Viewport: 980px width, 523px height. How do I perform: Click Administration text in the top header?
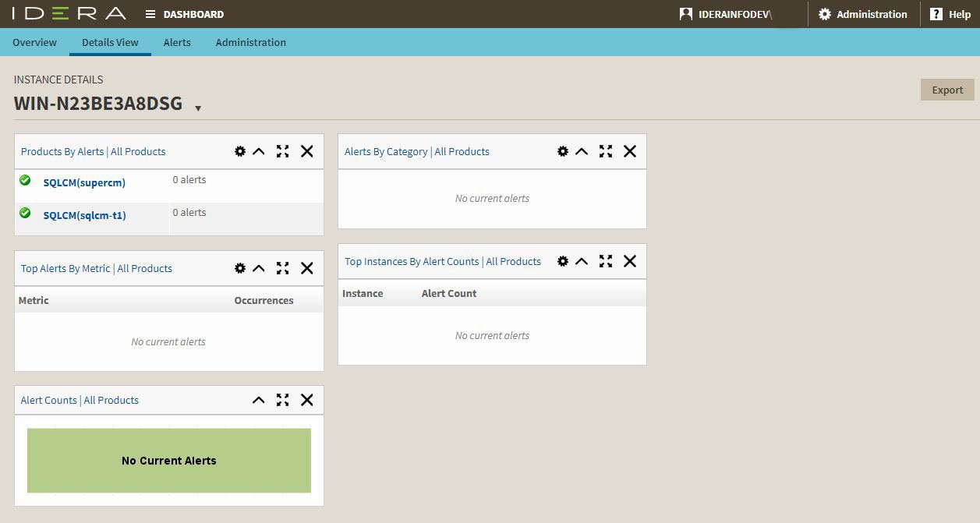point(872,14)
